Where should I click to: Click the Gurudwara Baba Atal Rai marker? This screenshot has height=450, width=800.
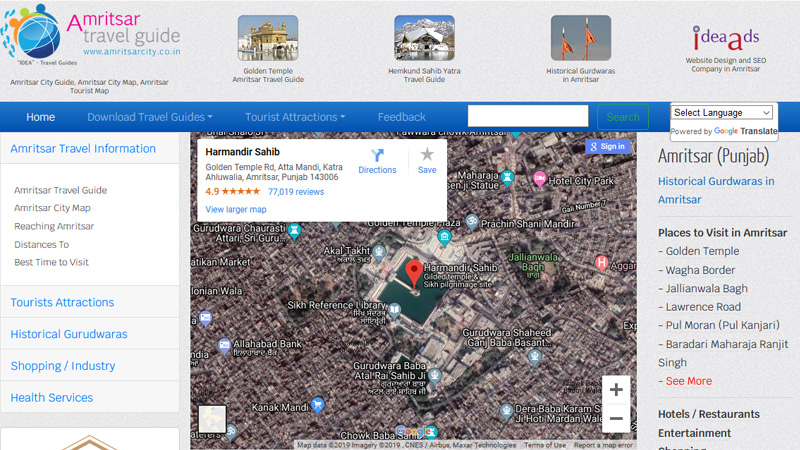click(435, 376)
